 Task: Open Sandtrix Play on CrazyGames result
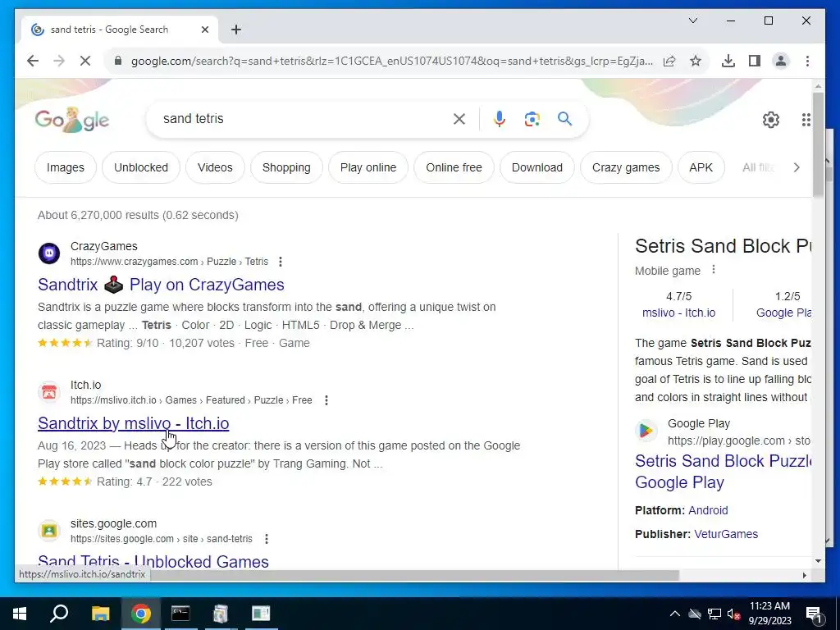[x=161, y=285]
